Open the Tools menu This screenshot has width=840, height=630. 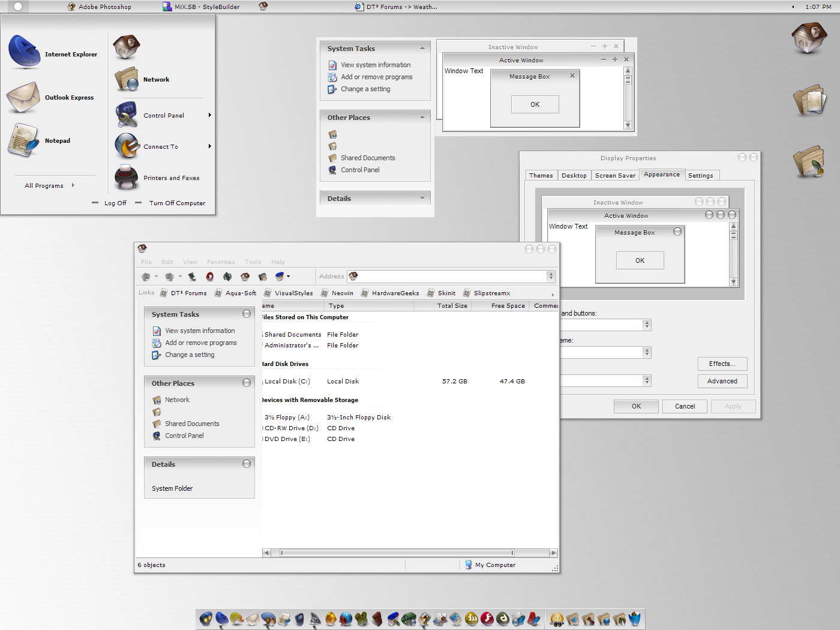[x=253, y=262]
